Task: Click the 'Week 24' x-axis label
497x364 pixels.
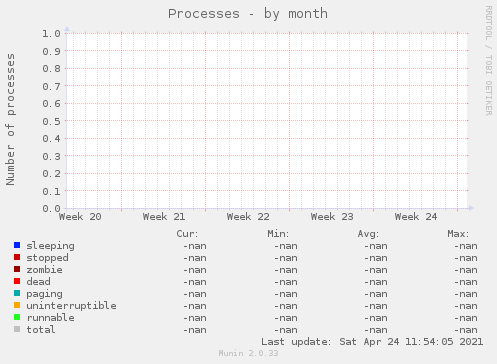Action: point(416,217)
